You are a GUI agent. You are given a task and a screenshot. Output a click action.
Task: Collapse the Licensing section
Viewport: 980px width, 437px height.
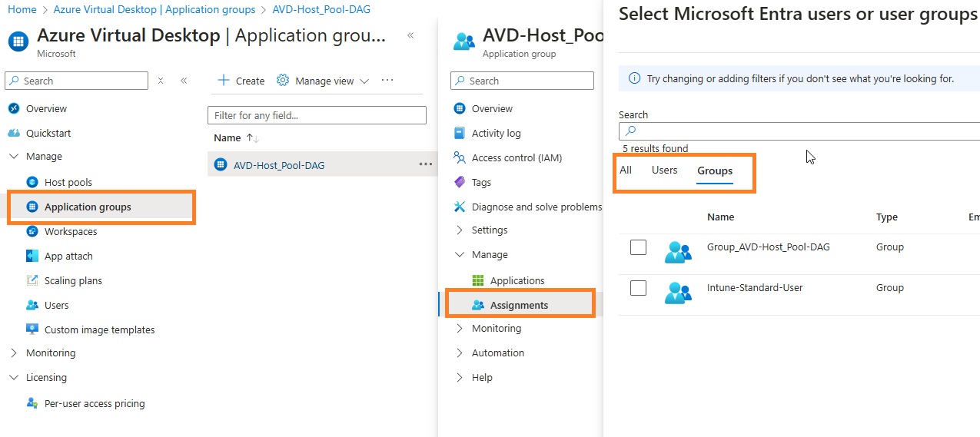pyautogui.click(x=14, y=377)
